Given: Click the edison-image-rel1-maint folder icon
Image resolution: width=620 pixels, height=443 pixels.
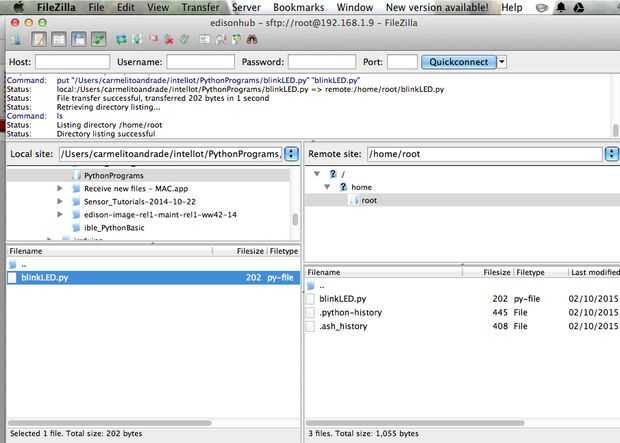Looking at the screenshot, I should pyautogui.click(x=77, y=215).
